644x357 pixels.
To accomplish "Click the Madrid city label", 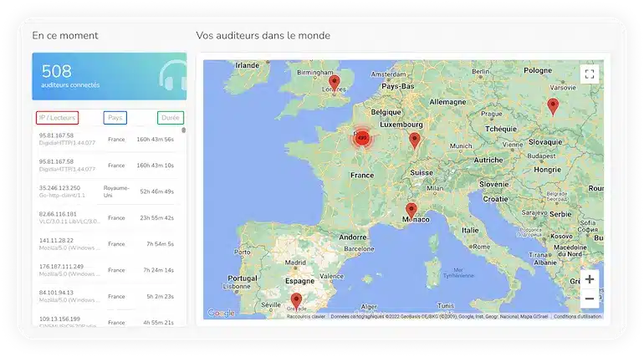I will pos(295,263).
